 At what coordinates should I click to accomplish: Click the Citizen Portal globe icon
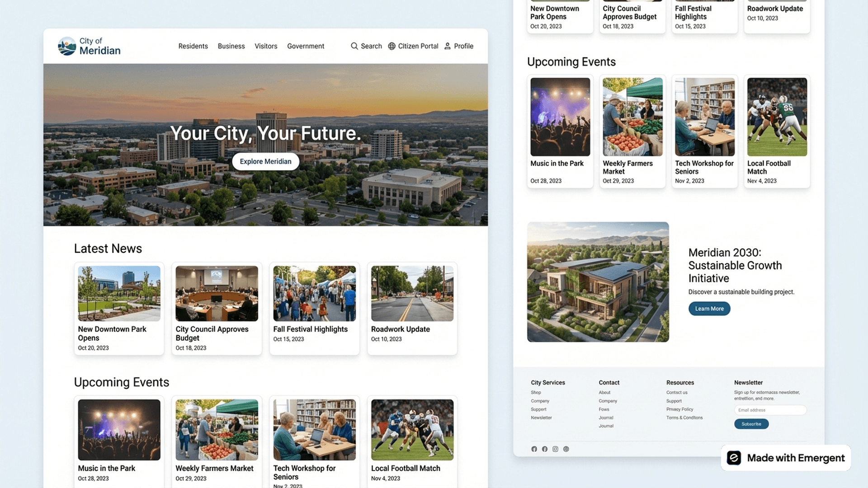coord(392,46)
